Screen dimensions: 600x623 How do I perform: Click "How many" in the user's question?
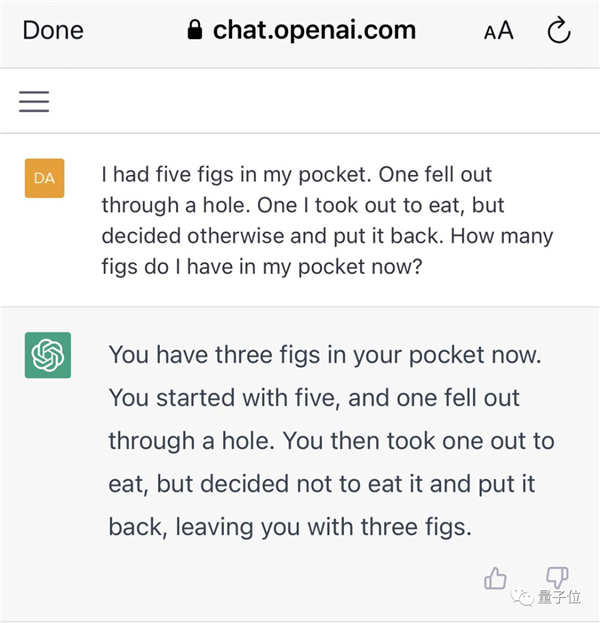(512, 237)
